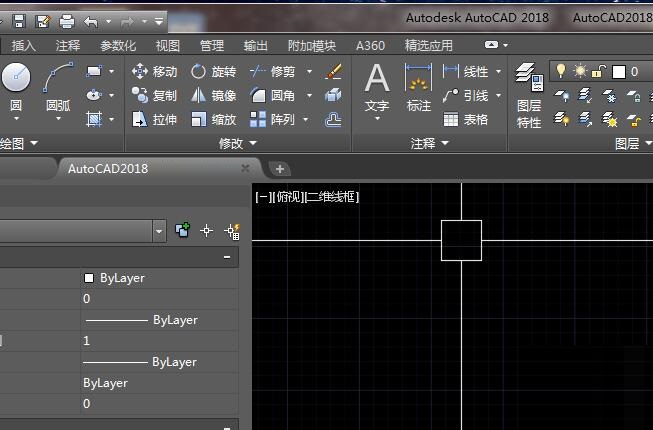
Task: Expand the 修改 (Modify) panel dropdown
Action: click(x=253, y=144)
